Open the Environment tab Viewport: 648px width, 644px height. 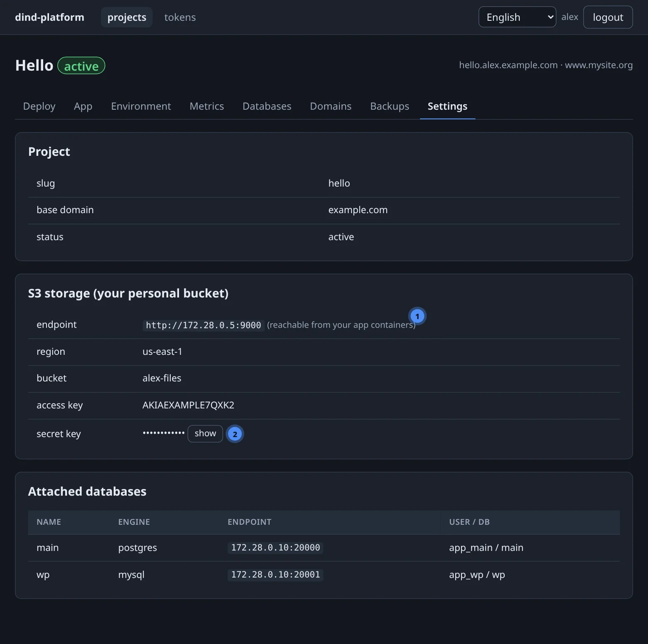tap(141, 106)
